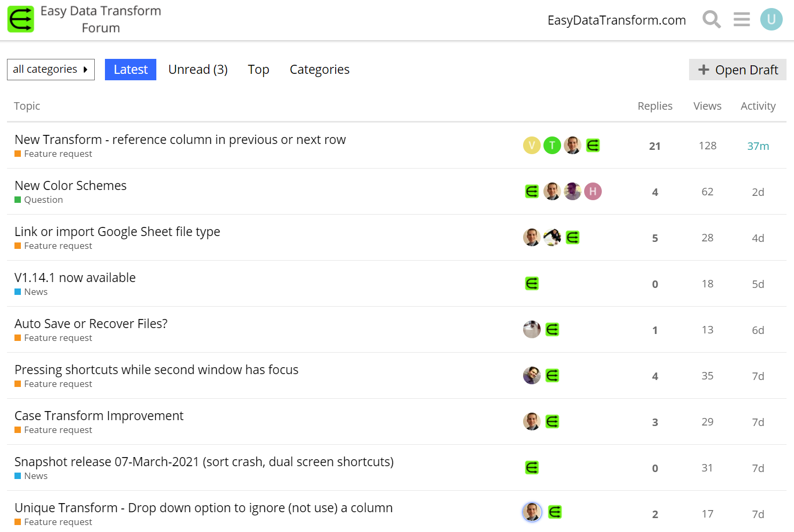Screen dimensions: 794x532
Task: Open the EasyDataTransform.com link
Action: coord(616,20)
